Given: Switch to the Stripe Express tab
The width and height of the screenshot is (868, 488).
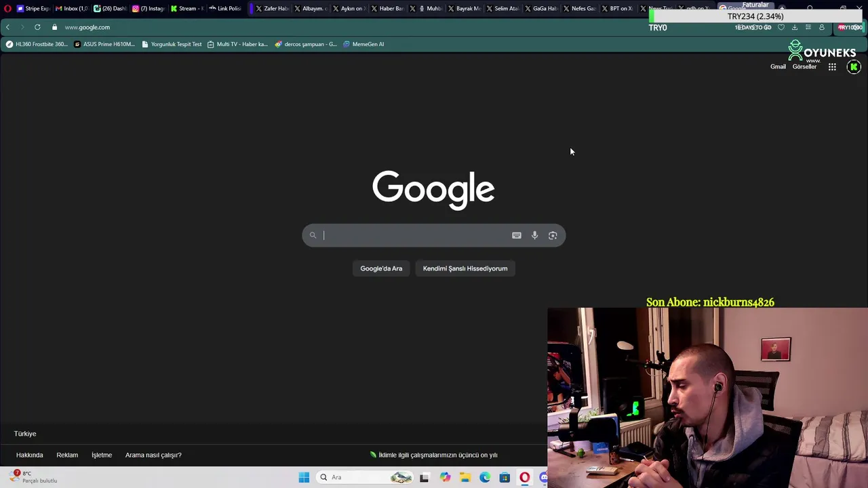Looking at the screenshot, I should coord(34,8).
